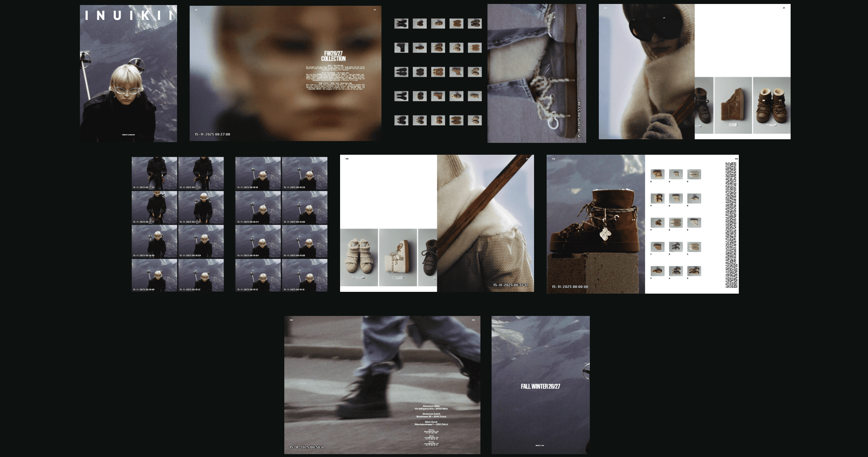
Task: Click the Showroom Milan address text
Action: pyautogui.click(x=431, y=407)
